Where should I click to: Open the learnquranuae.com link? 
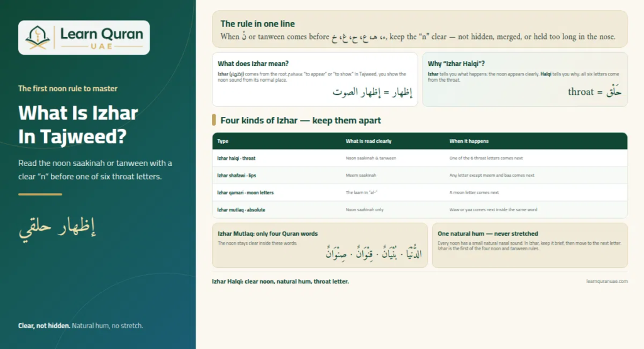[607, 282]
